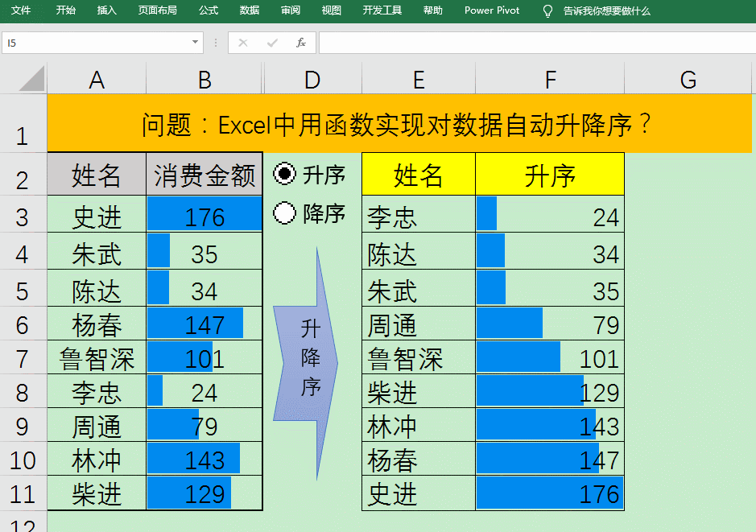Viewport: 756px width, 532px height.
Task: Click the 147 value cell in column B
Action: [204, 324]
